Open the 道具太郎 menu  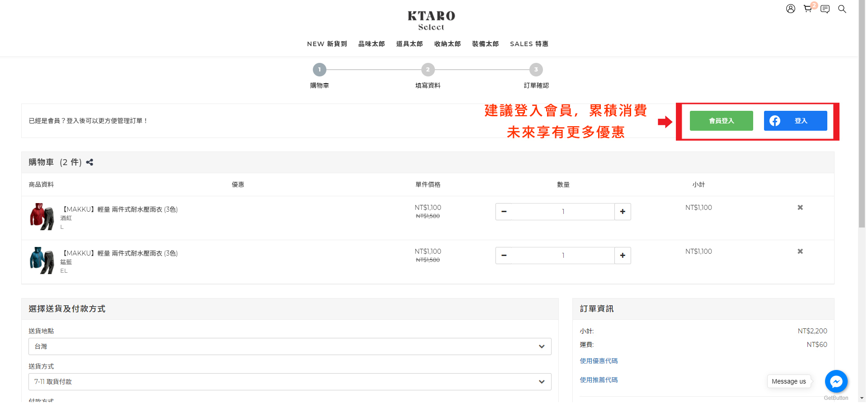[x=409, y=44]
